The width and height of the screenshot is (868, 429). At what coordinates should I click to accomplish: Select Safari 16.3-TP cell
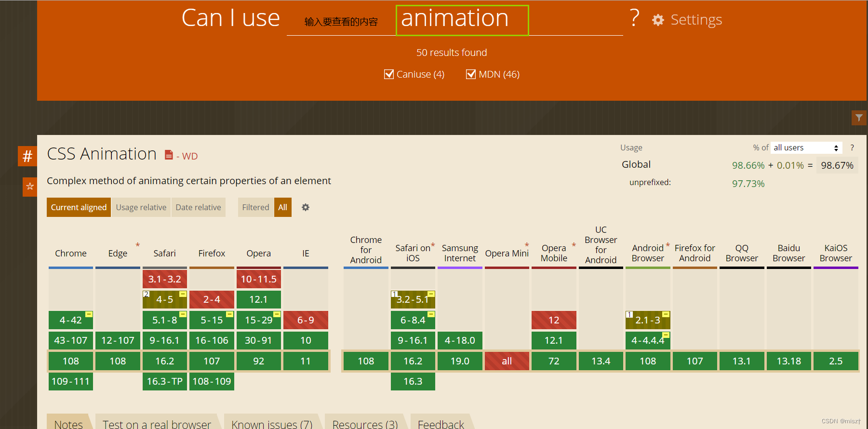click(x=165, y=381)
